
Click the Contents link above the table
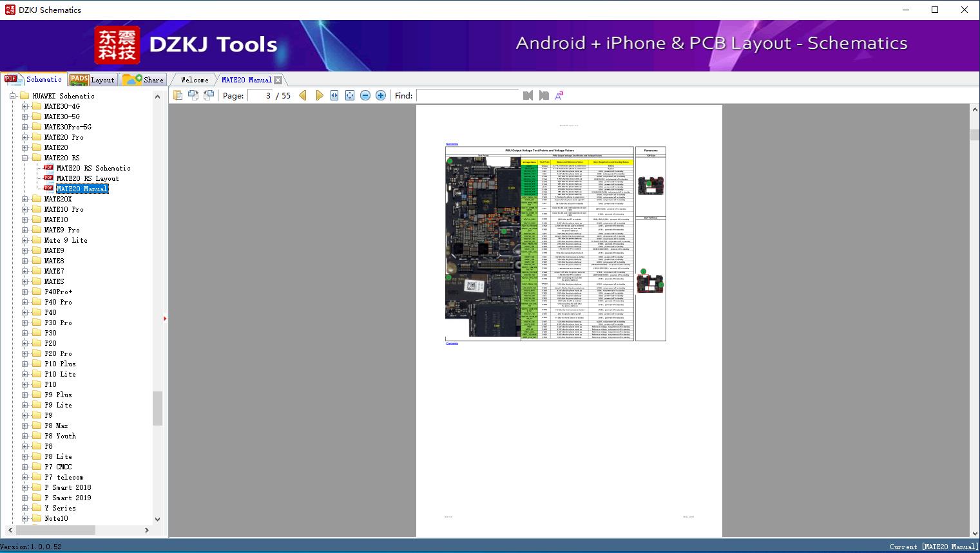click(452, 144)
